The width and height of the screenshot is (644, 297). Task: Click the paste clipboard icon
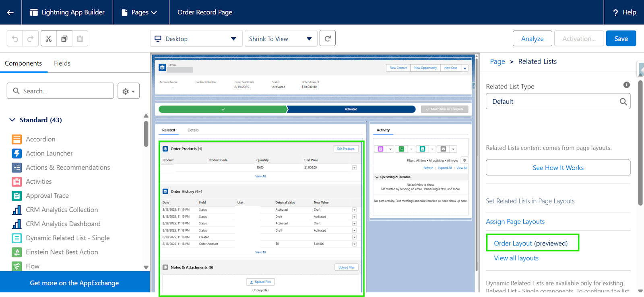point(80,39)
